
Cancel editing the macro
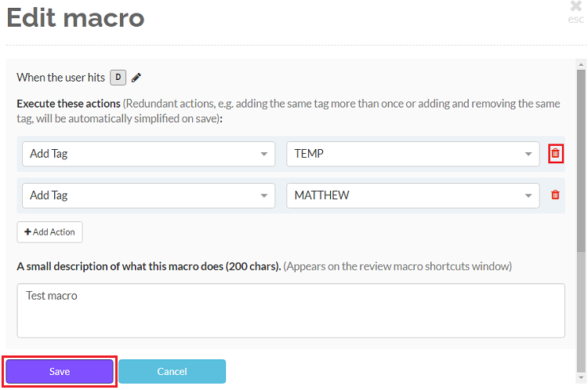click(172, 372)
